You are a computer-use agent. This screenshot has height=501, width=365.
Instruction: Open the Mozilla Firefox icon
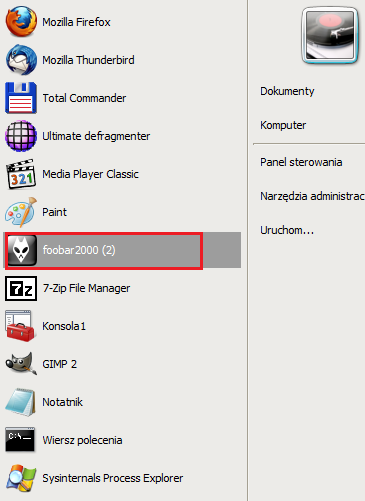point(21,22)
